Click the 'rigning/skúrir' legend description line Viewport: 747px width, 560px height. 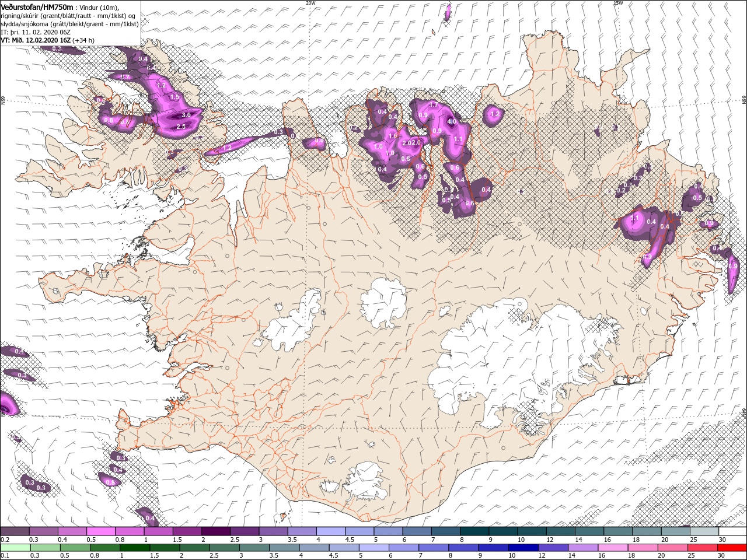click(67, 16)
